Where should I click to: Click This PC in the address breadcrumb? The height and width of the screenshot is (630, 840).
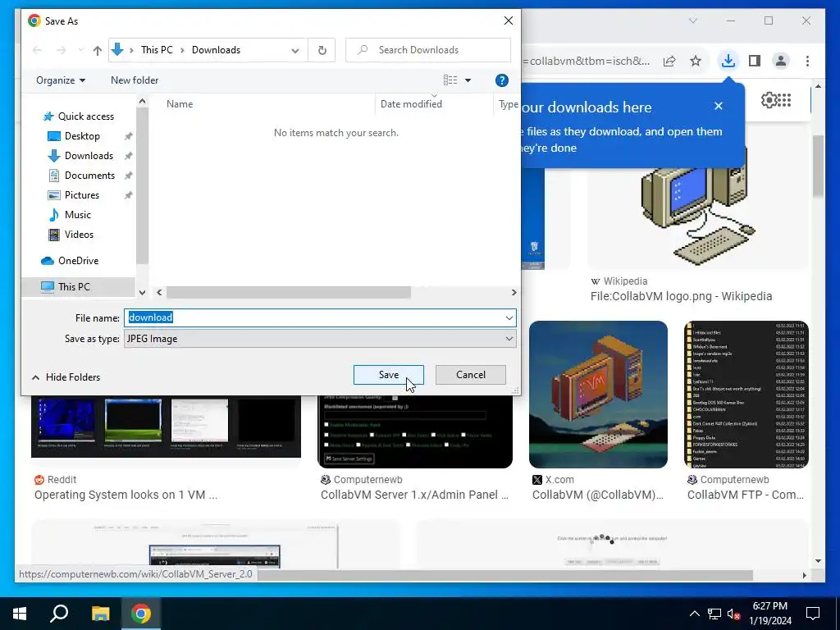[x=157, y=50]
